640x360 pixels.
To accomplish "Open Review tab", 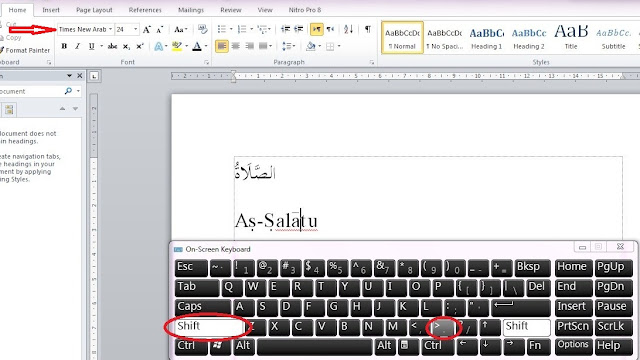I will 231,10.
